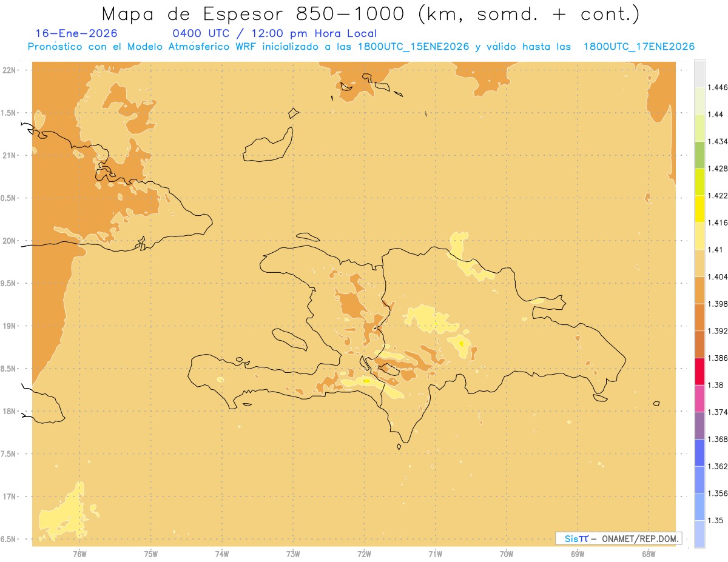Click the latitude label 20N
Screen dimensions: 728x562
(x=9, y=241)
